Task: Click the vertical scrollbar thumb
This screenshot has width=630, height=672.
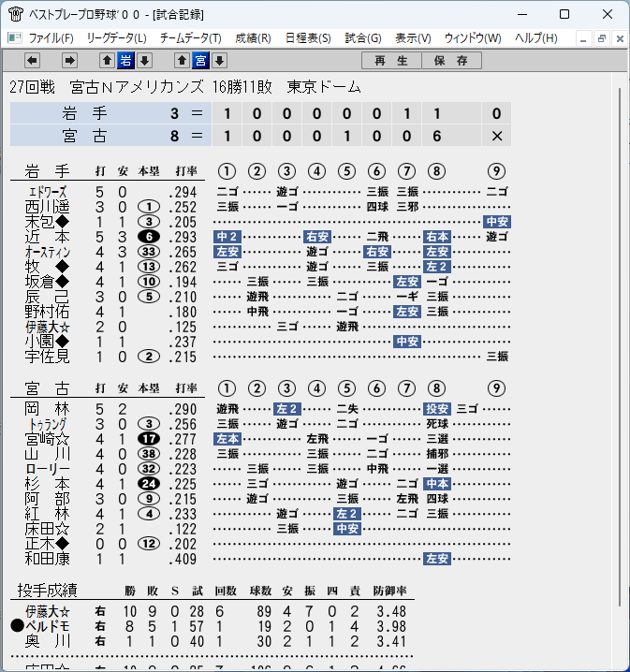Action: coord(620,347)
